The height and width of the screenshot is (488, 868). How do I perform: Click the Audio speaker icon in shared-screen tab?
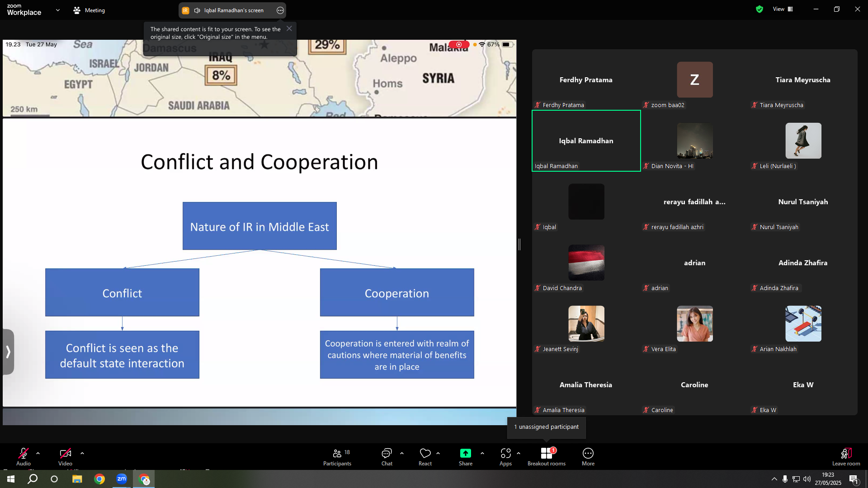pyautogui.click(x=197, y=10)
